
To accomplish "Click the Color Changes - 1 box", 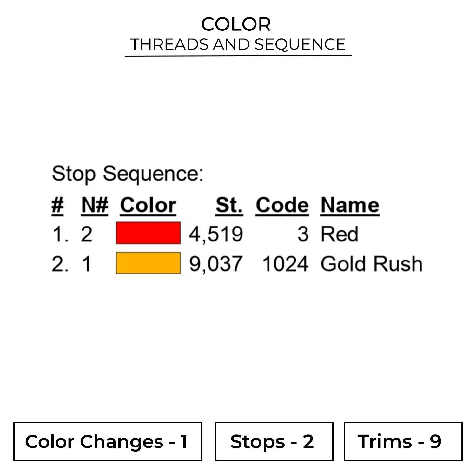I will (x=108, y=441).
